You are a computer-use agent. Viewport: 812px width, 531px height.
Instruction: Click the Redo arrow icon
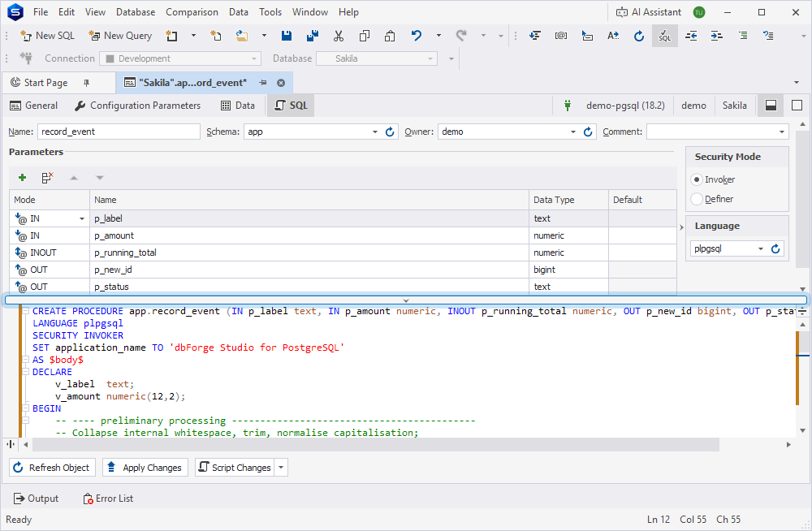coord(461,35)
